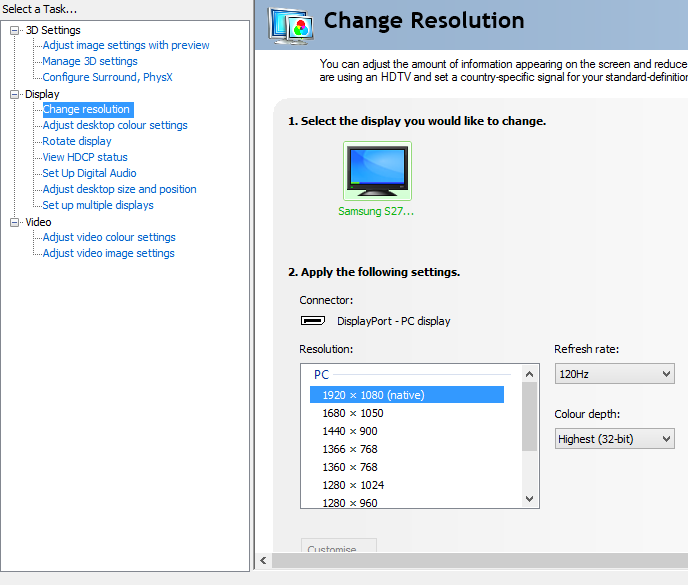The width and height of the screenshot is (688, 585).
Task: Open Adjust image settings with preview
Action: 126,45
